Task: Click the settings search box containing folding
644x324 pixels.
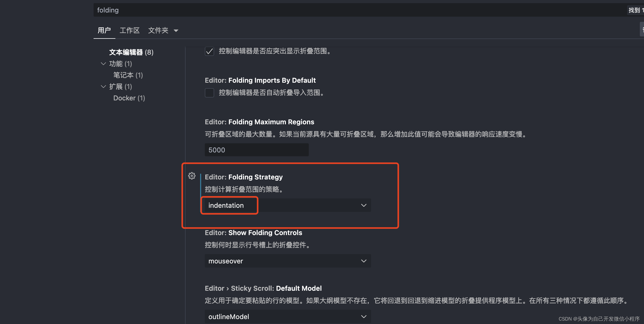Action: (x=359, y=10)
